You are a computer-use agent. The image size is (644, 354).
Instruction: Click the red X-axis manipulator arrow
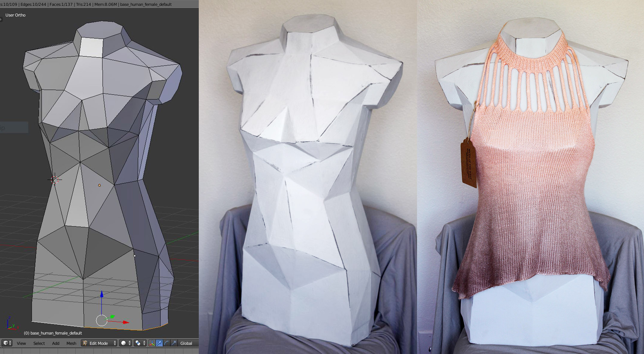[125, 322]
